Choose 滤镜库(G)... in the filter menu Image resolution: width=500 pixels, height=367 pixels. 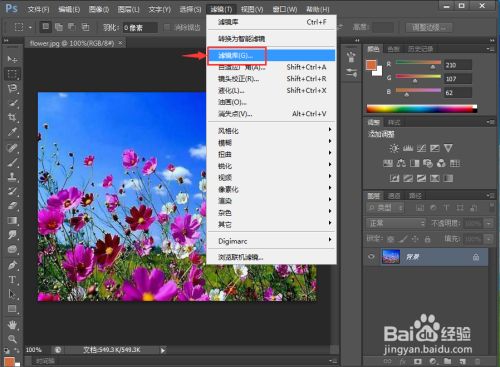tap(271, 55)
